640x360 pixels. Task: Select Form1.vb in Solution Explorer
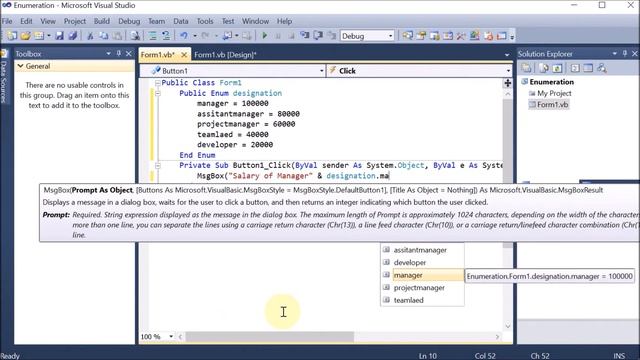[548, 104]
